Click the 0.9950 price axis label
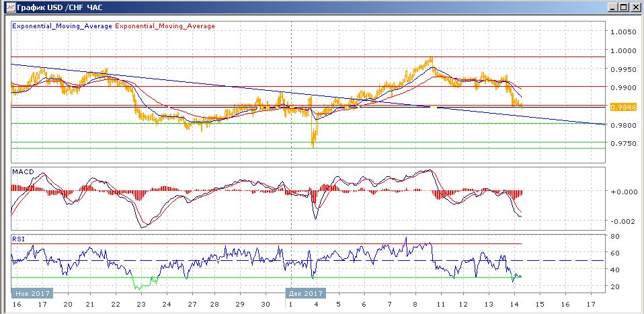Screen dimensions: 644x314 pyautogui.click(x=623, y=69)
